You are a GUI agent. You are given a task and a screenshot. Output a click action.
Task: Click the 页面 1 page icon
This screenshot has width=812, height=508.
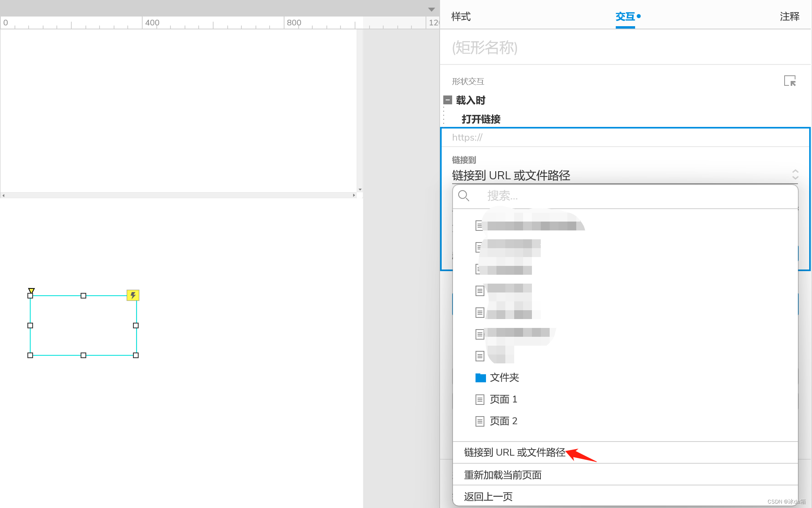[480, 400]
